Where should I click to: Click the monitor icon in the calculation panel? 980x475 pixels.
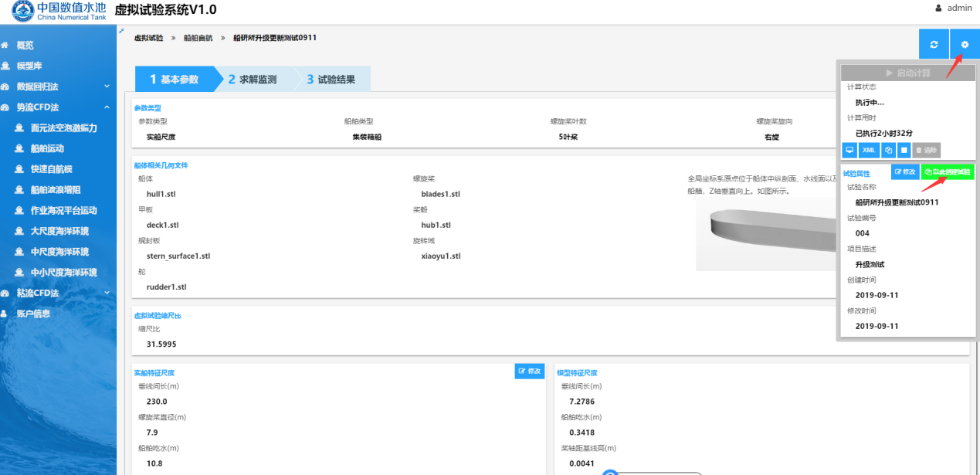(849, 151)
